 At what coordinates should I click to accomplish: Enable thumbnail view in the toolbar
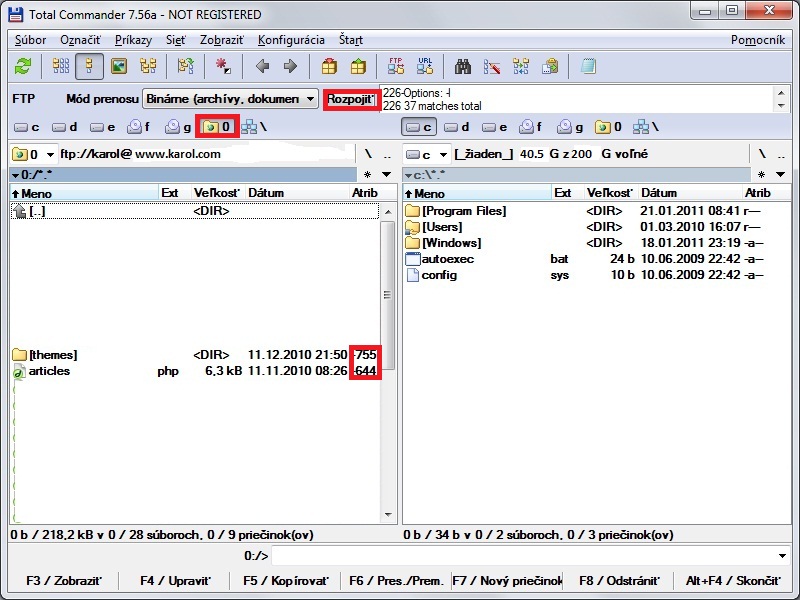[119, 66]
